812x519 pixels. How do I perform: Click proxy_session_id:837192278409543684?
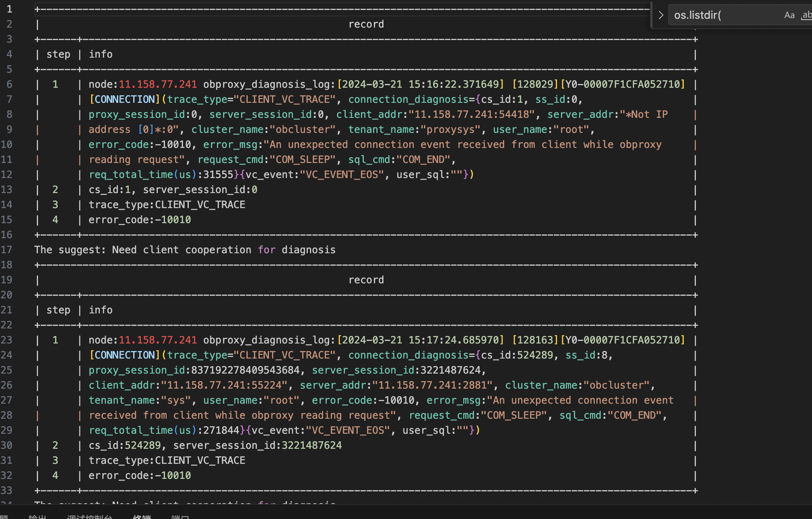point(194,370)
